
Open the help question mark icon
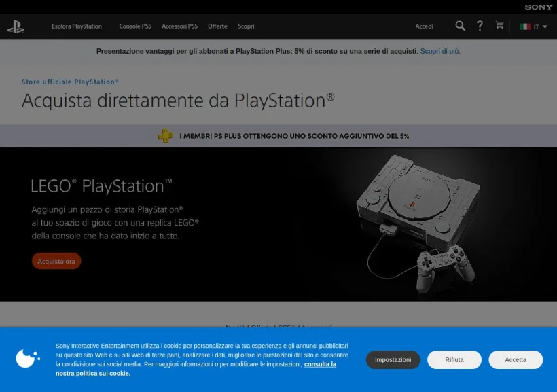(480, 26)
